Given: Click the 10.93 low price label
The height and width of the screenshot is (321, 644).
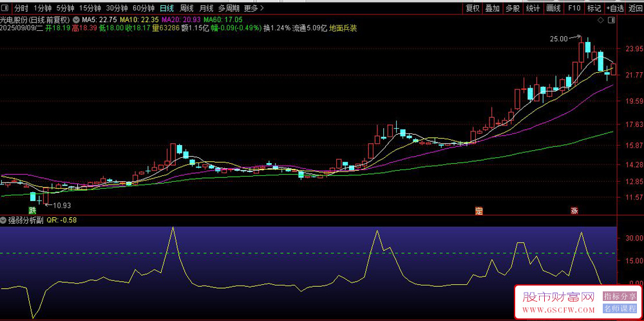Looking at the screenshot, I should [62, 205].
